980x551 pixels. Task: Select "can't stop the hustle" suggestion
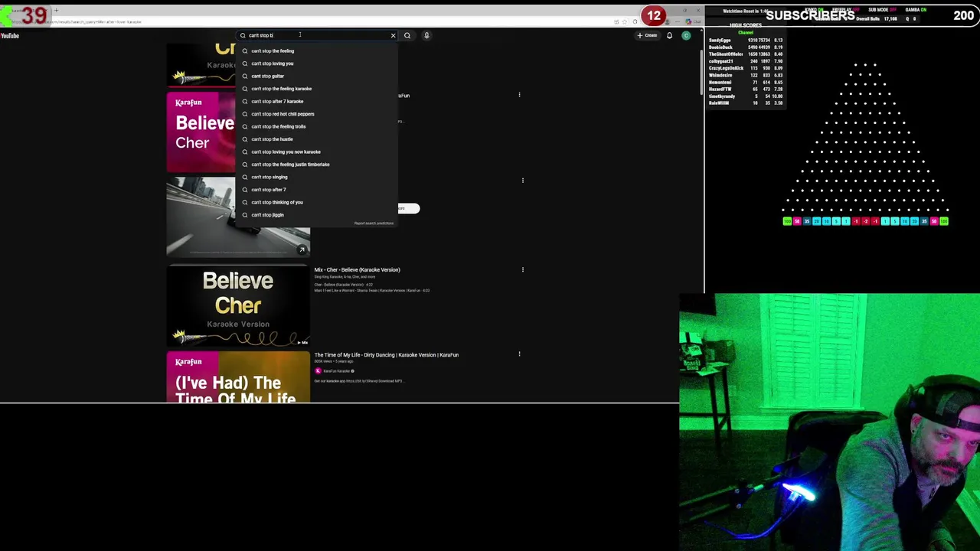coord(317,139)
